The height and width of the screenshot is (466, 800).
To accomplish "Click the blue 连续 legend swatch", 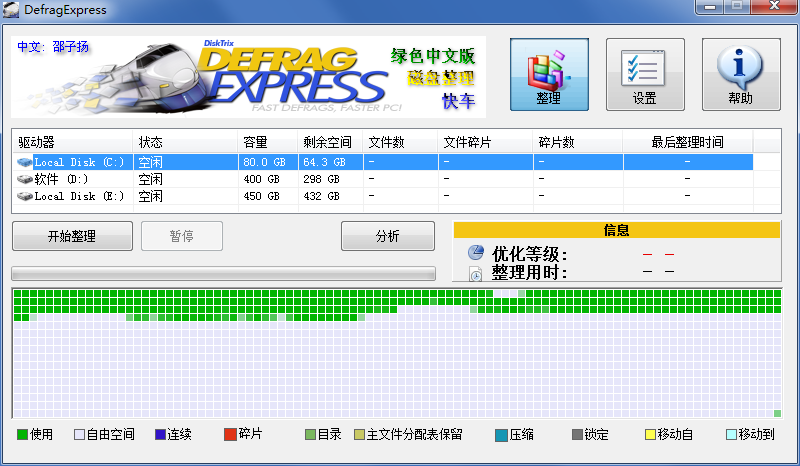I will coord(160,434).
